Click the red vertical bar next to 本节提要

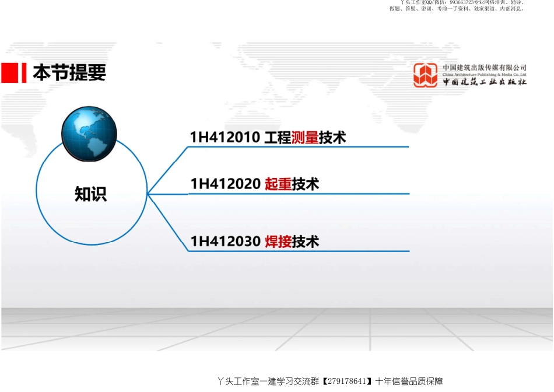click(24, 73)
